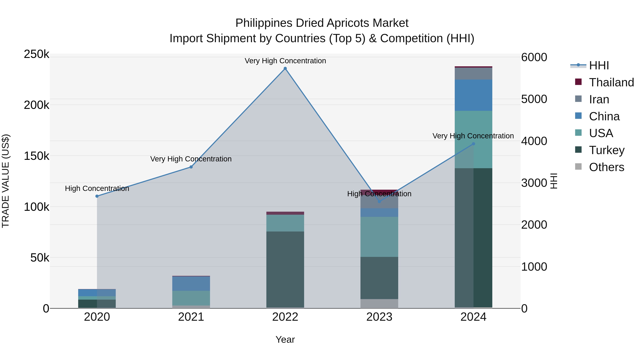Screen dimensions: 644x362
Task: Click the China segment of the 2020 bar
Action: point(97,293)
